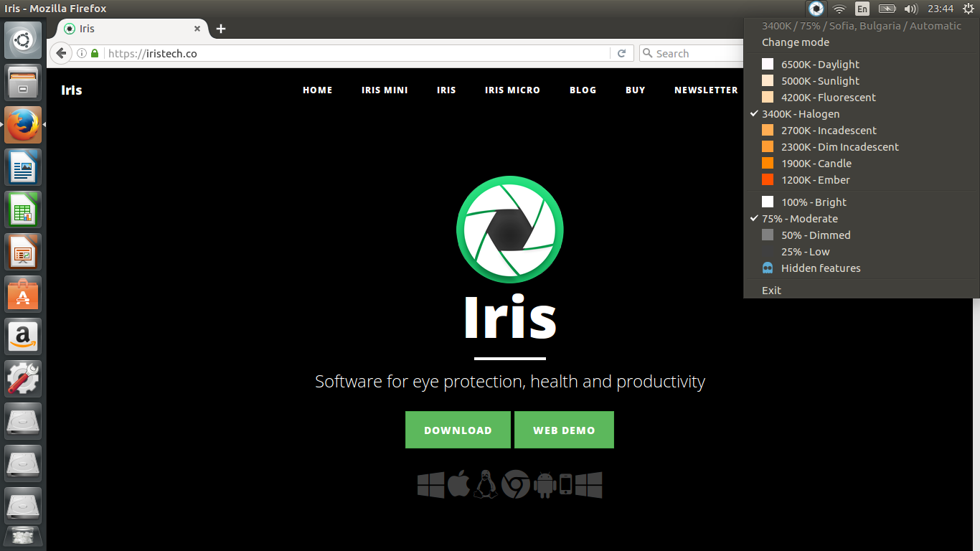Click the Firefox launcher icon
980x551 pixels.
(23, 125)
